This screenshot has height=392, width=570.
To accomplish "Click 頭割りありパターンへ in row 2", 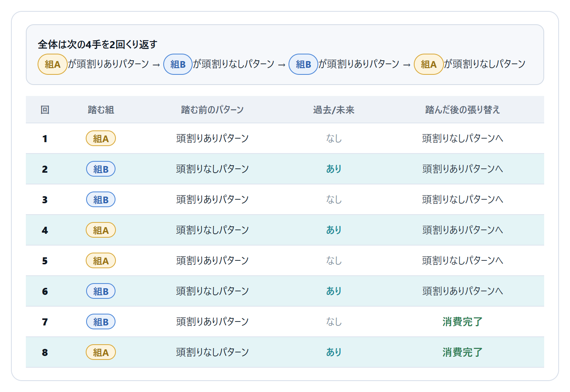I will tap(462, 169).
